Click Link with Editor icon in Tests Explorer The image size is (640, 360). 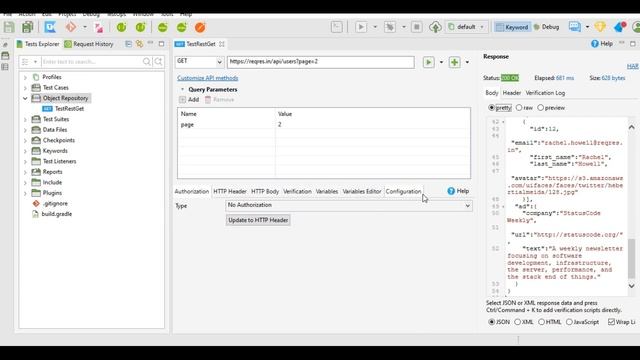140,44
